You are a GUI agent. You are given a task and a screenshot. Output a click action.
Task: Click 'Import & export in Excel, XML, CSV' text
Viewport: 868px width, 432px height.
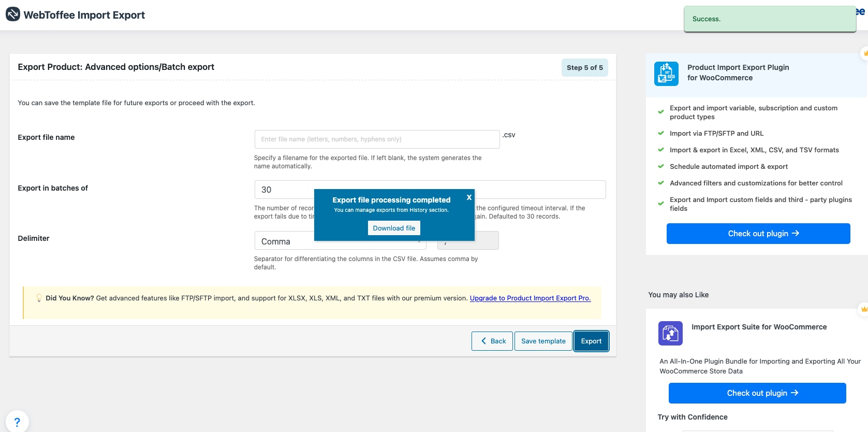[x=754, y=150]
